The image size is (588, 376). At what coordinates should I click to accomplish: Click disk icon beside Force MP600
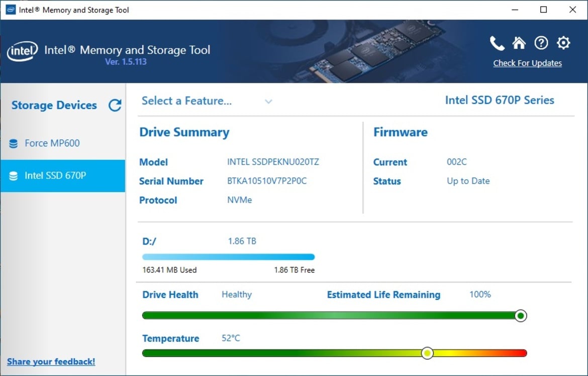click(x=14, y=144)
